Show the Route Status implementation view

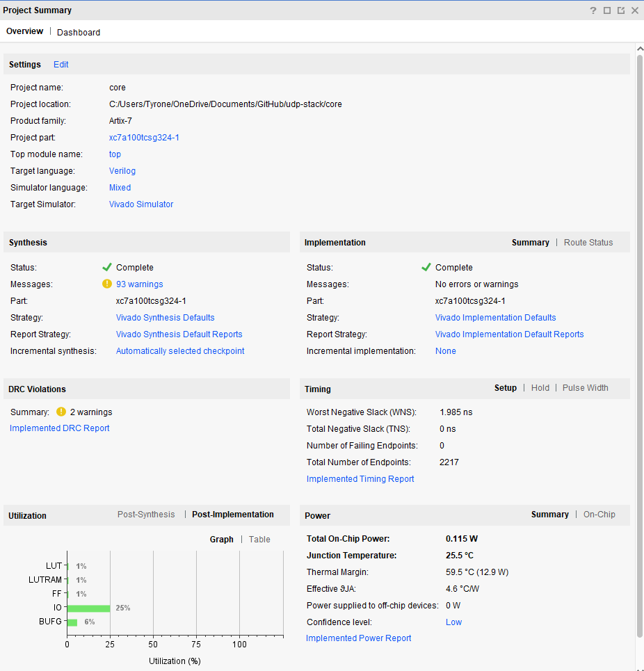pos(588,243)
